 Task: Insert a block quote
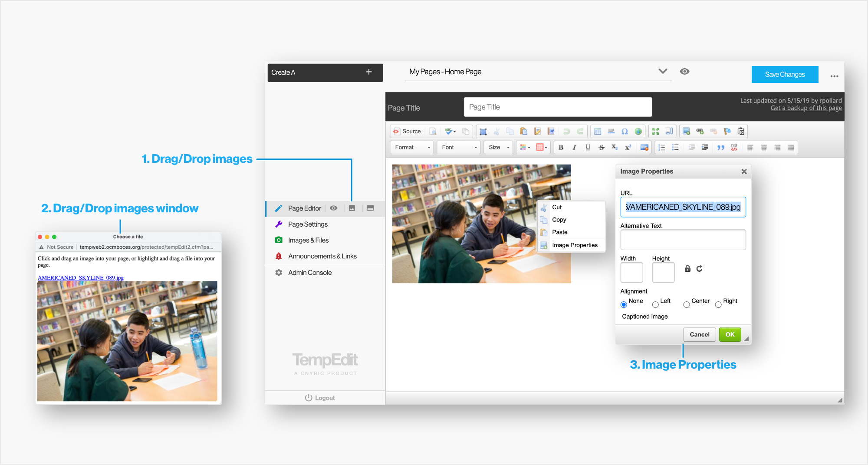point(721,147)
